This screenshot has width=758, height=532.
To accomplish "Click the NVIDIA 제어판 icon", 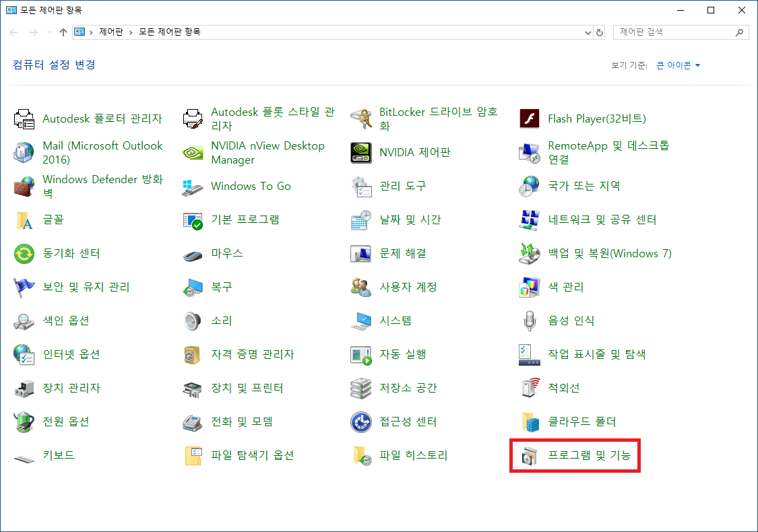I will pyautogui.click(x=360, y=153).
